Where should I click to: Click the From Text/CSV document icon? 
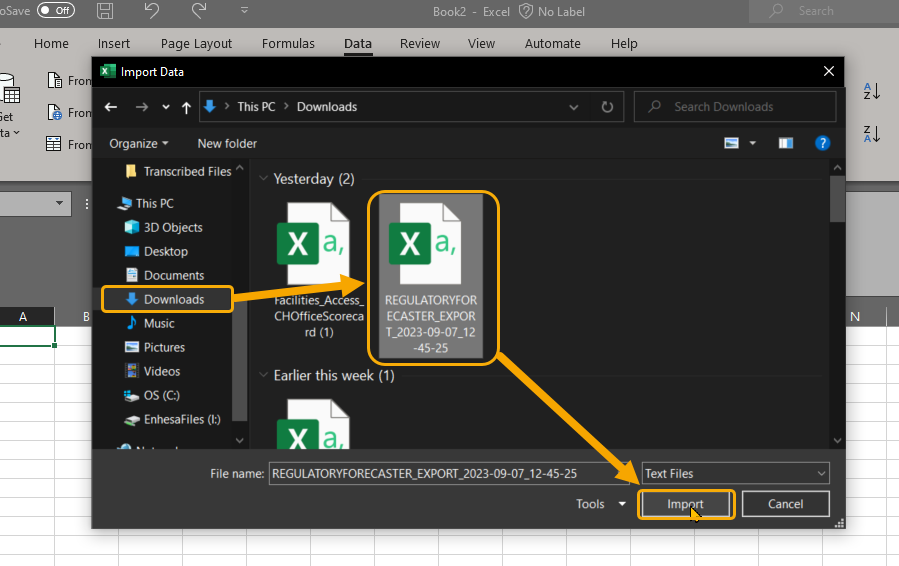[x=54, y=80]
